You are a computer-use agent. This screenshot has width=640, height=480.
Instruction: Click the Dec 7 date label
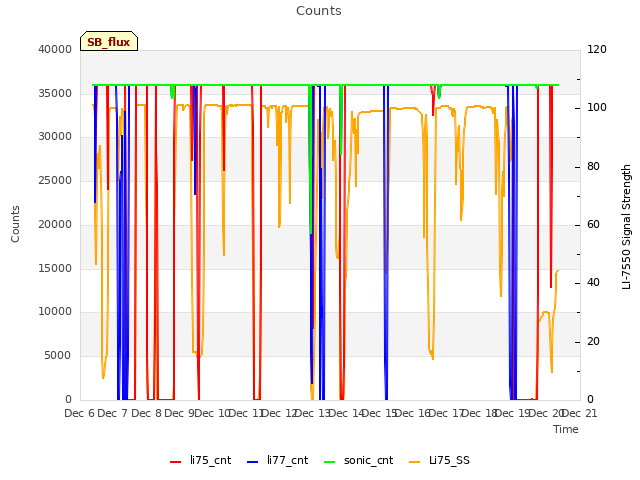point(113,413)
